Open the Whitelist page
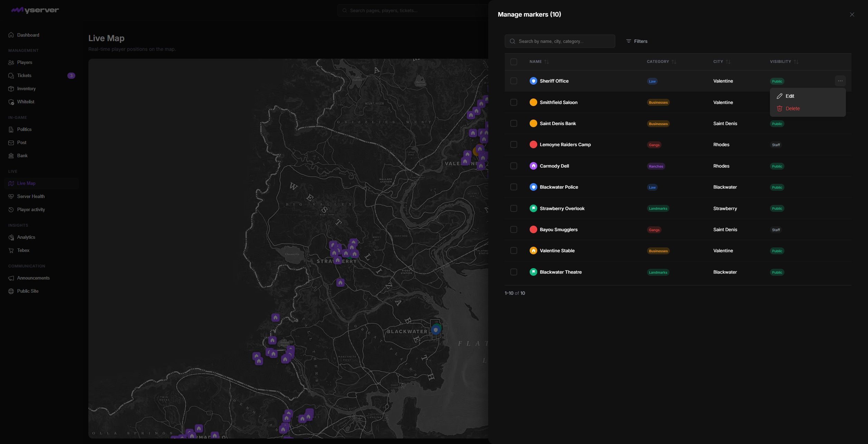Screen dimensions: 868x444 tap(41, 102)
